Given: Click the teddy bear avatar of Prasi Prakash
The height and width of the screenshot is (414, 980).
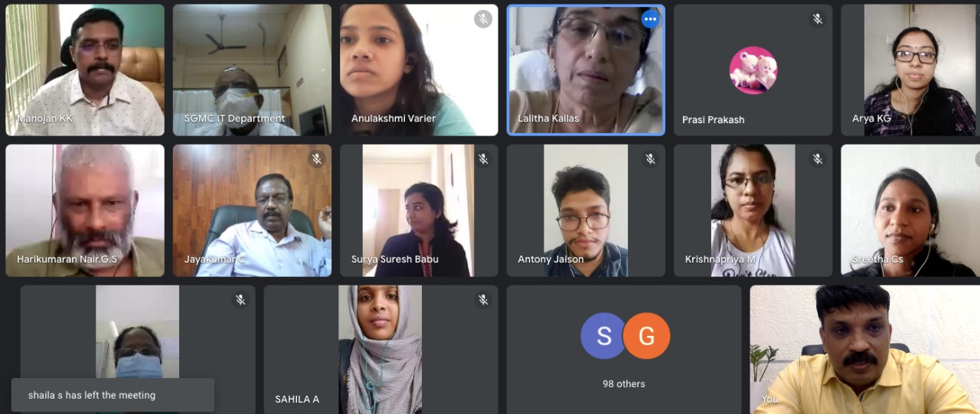Looking at the screenshot, I should (753, 70).
